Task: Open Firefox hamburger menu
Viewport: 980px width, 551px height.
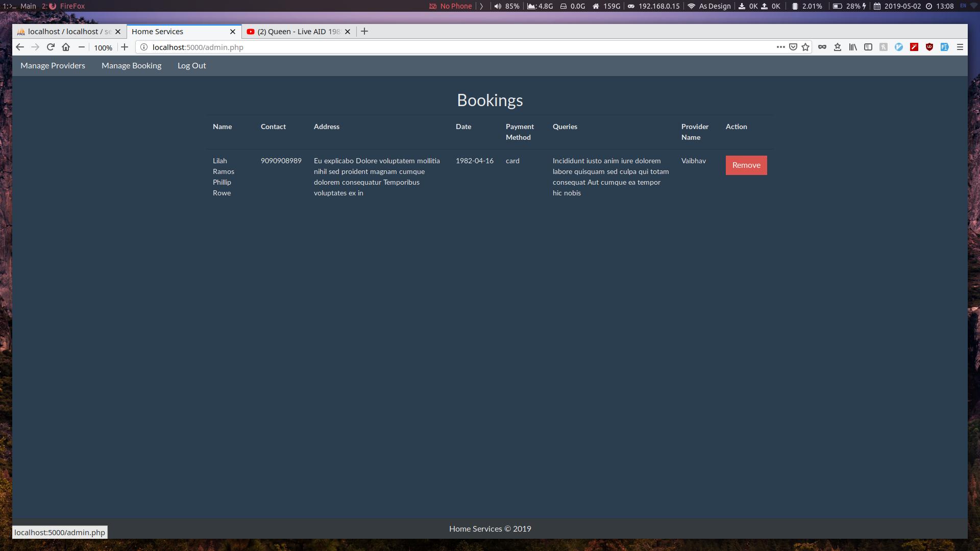Action: pos(960,47)
